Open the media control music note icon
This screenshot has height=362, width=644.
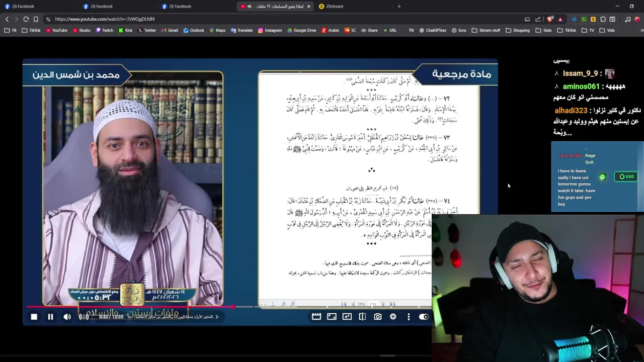[x=627, y=19]
